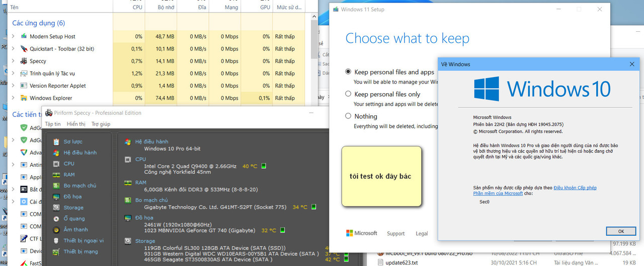Open the Trợ giúp menu in Speccy

[101, 124]
